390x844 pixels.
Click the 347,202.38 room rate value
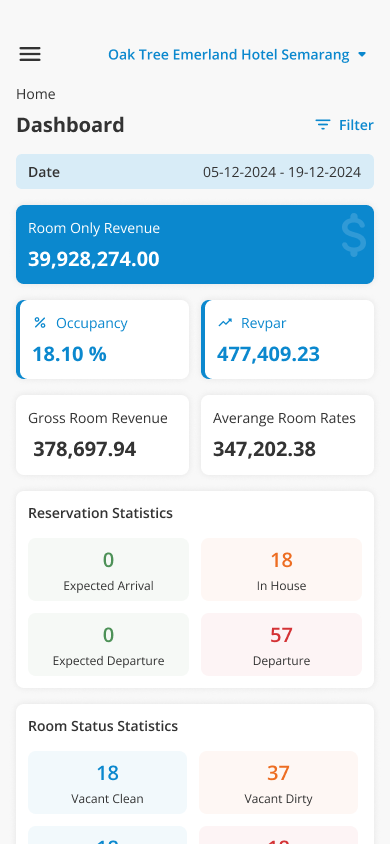(x=264, y=449)
